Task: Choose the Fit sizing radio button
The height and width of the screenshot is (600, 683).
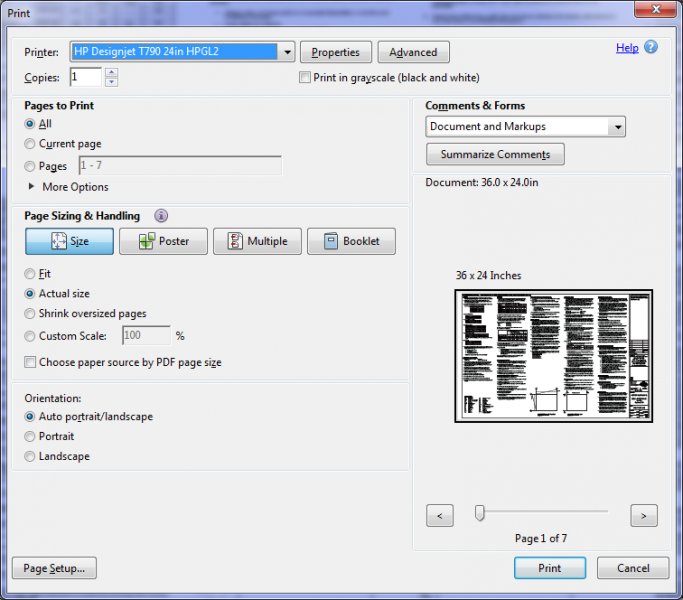Action: pyautogui.click(x=30, y=274)
